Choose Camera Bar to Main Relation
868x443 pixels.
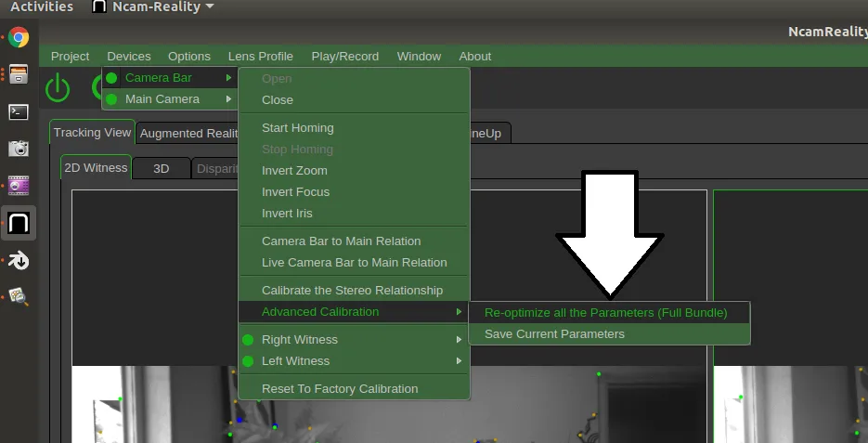[x=355, y=241]
